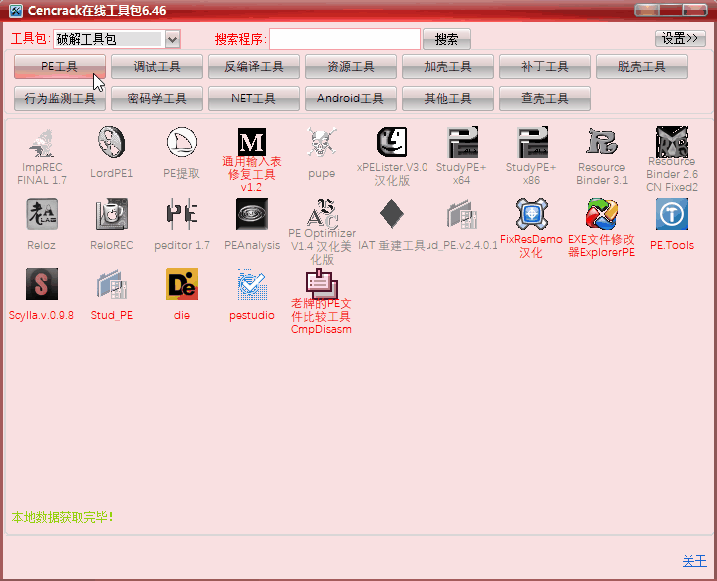Screen dimensions: 717x581
Task: Switch to the 反编译工具 category
Action: [x=254, y=67]
